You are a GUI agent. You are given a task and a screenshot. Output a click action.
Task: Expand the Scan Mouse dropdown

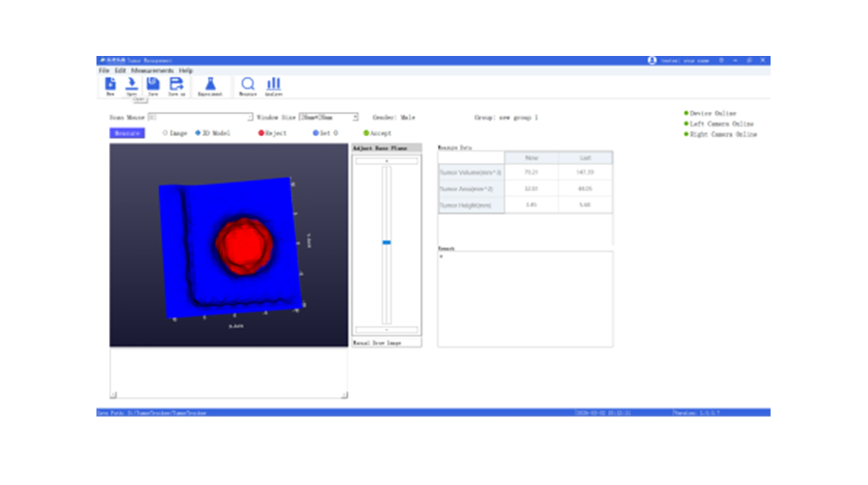[250, 117]
